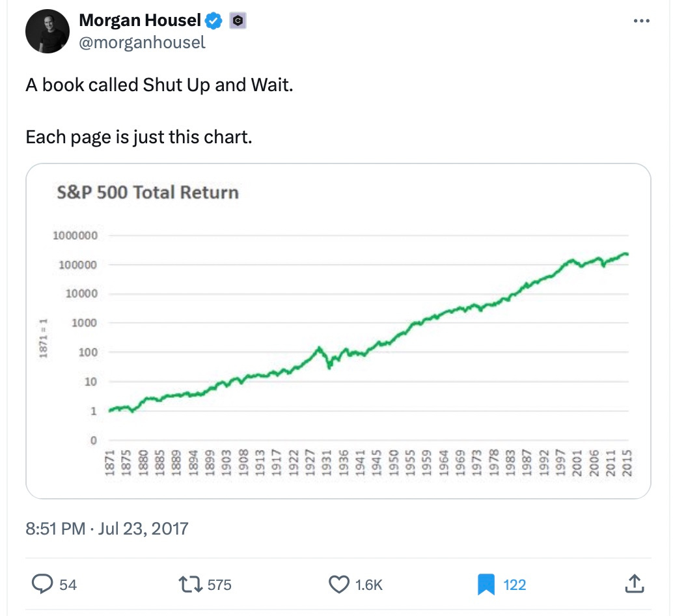Image resolution: width=673 pixels, height=616 pixels.
Task: Open the S&P 500 Total Return chart image
Action: [x=338, y=331]
